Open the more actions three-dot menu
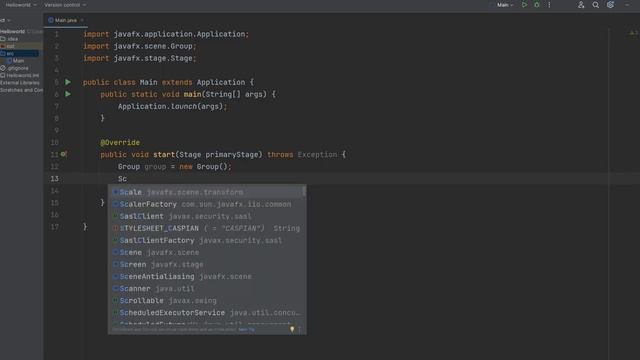Viewport: 640px width, 360px height. tap(549, 5)
